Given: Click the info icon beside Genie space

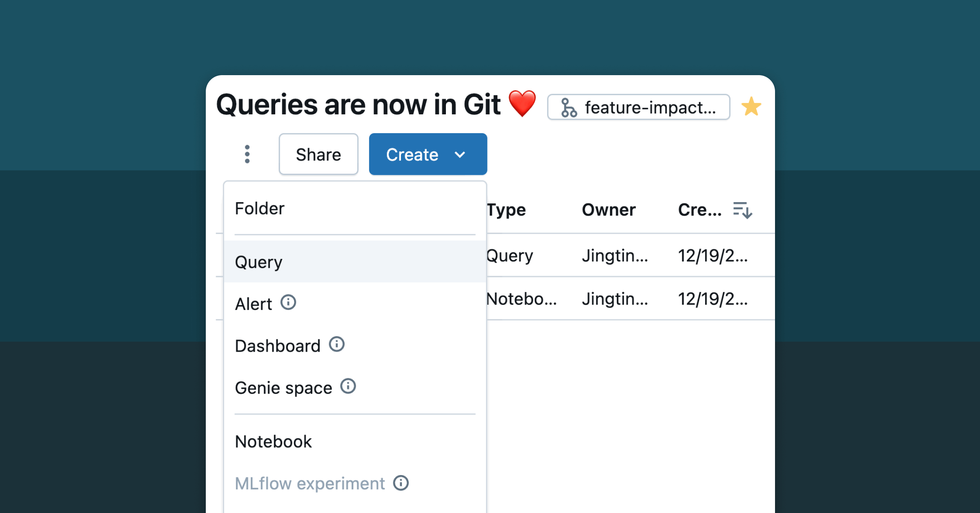Looking at the screenshot, I should (x=348, y=386).
